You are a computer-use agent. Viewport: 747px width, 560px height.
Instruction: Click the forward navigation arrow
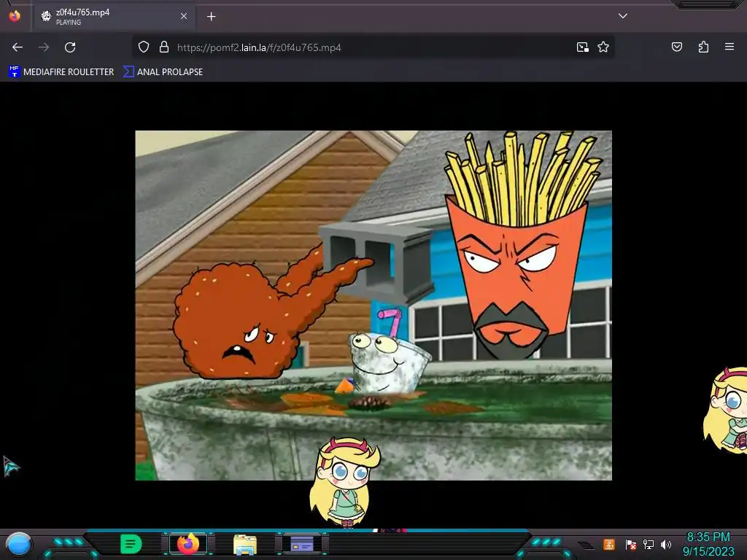[x=44, y=47]
